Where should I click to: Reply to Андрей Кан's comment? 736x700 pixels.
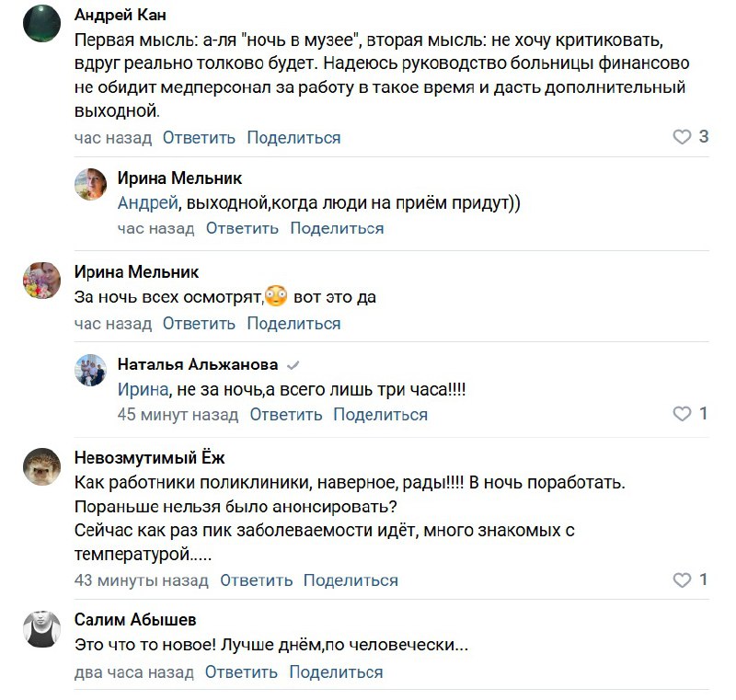[199, 138]
